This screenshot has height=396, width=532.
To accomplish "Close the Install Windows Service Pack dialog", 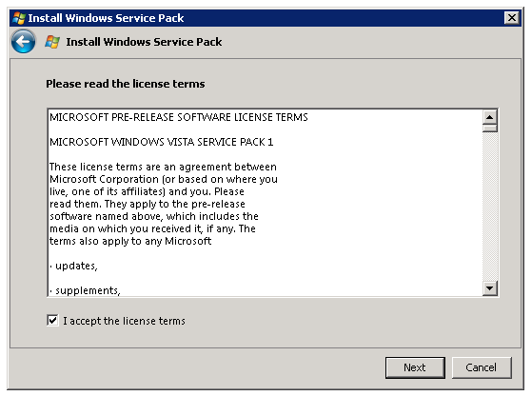I will click(x=512, y=18).
